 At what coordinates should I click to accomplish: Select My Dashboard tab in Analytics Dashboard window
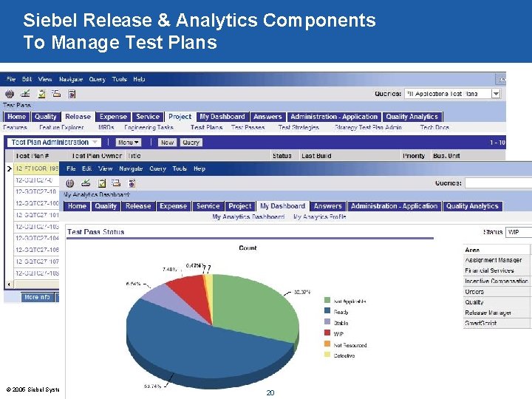[282, 206]
